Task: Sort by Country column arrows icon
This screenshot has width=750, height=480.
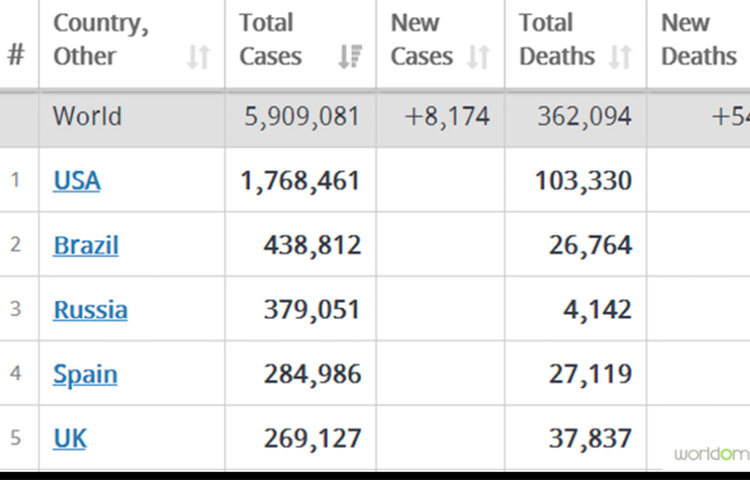Action: tap(199, 58)
